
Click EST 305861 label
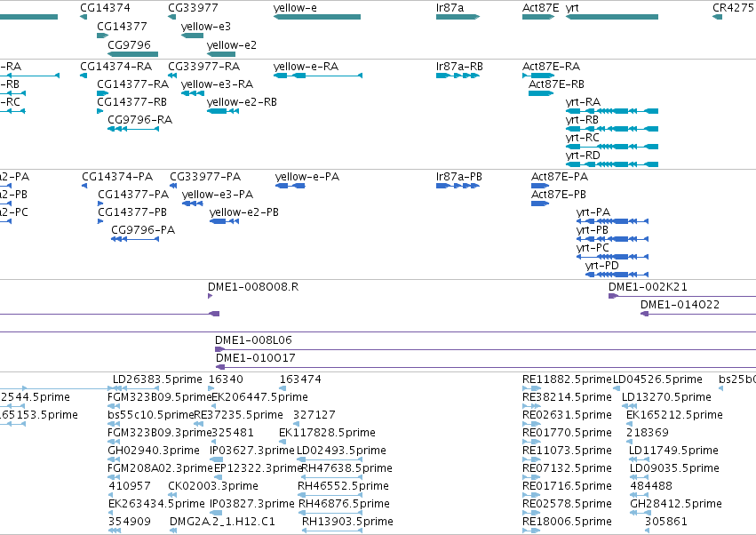pyautogui.click(x=666, y=522)
